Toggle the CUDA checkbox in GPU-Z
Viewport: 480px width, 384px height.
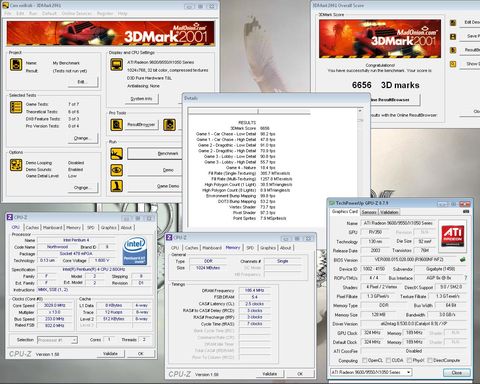pos(388,360)
